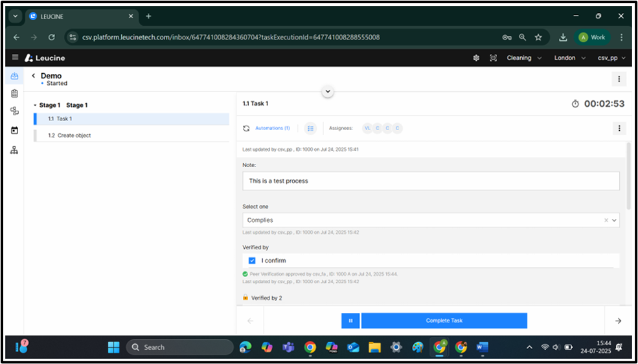
Task: Collapse the Stage 1 tree arrow
Action: [35, 105]
